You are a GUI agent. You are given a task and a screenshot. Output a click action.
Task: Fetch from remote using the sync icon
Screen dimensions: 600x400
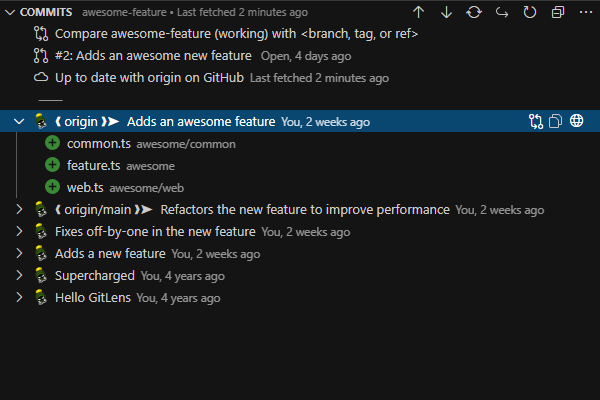click(x=474, y=12)
